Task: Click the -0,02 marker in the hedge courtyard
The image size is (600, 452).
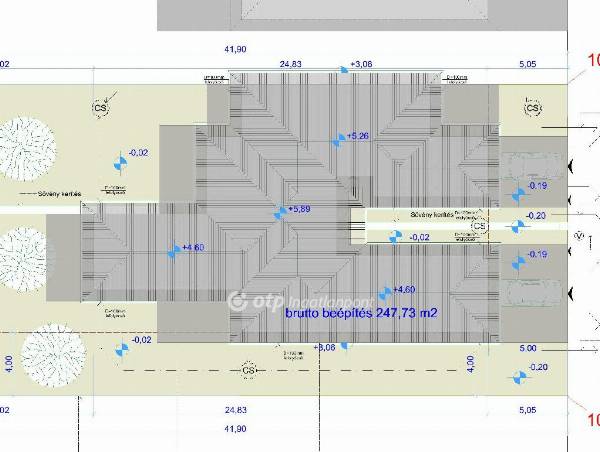Action: pyautogui.click(x=395, y=237)
